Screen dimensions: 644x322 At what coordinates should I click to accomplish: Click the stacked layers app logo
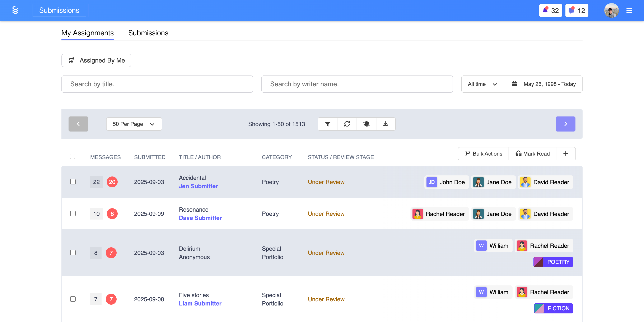pos(15,10)
